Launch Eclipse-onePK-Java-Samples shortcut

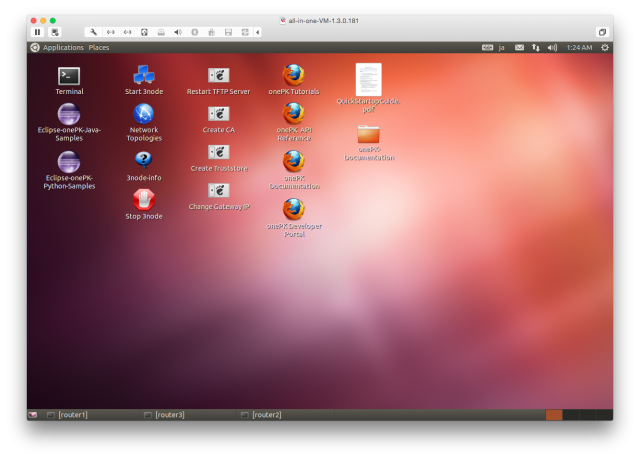[69, 114]
